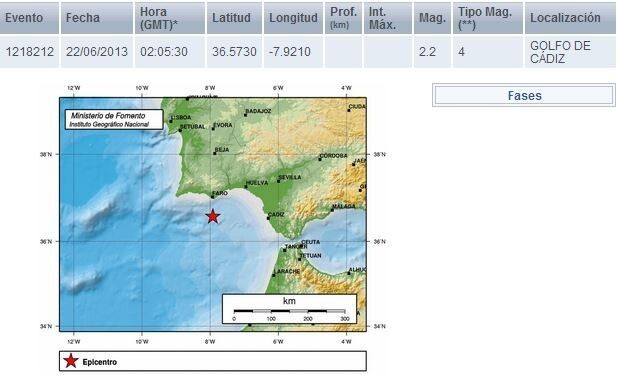Click the time cell 02:05:30

(170, 52)
